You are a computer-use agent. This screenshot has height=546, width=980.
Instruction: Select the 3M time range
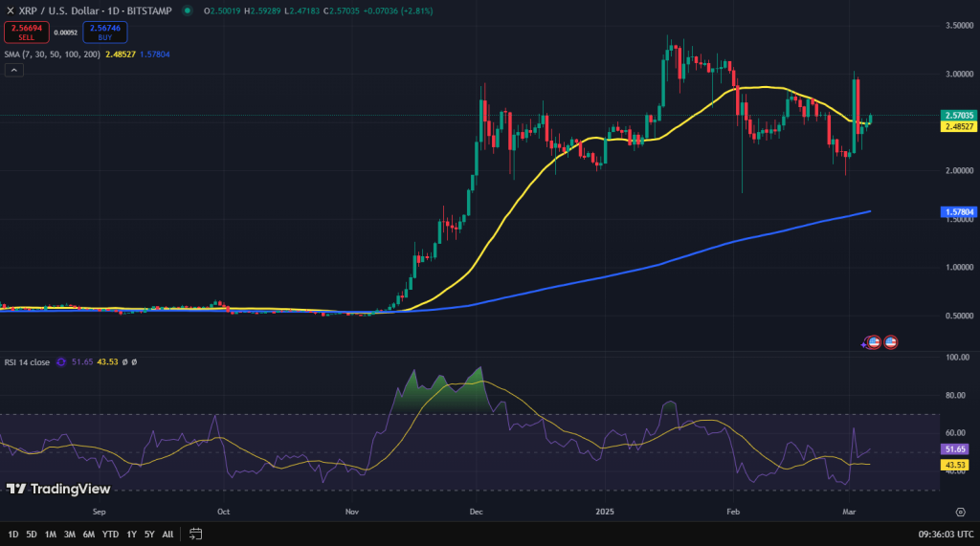[69, 535]
